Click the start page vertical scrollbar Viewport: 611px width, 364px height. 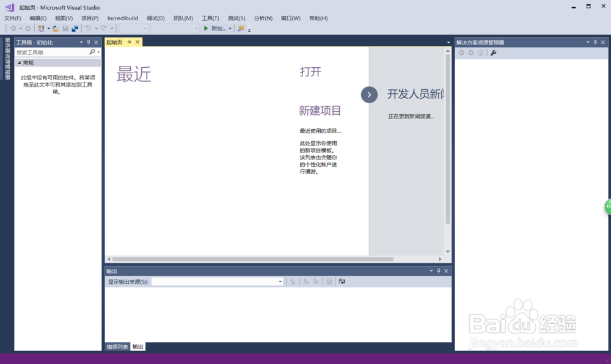[x=448, y=139]
